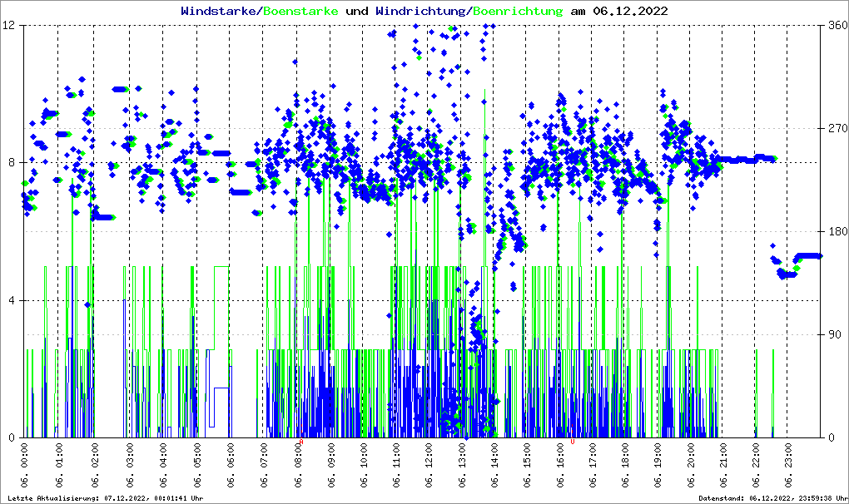
Task: Click the green 'Boenstarke' title word
Action: pyautogui.click(x=300, y=12)
